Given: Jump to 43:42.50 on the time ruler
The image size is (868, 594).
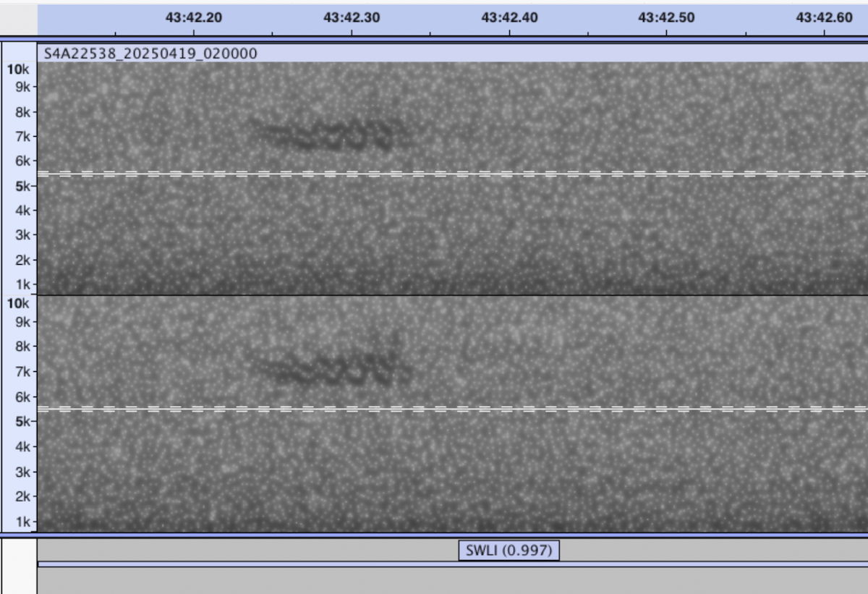Looking at the screenshot, I should [x=666, y=17].
